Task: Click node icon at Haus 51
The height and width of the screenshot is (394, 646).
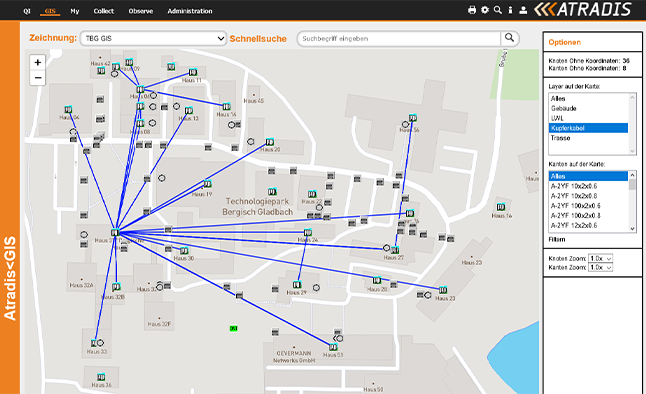Action: (333, 347)
